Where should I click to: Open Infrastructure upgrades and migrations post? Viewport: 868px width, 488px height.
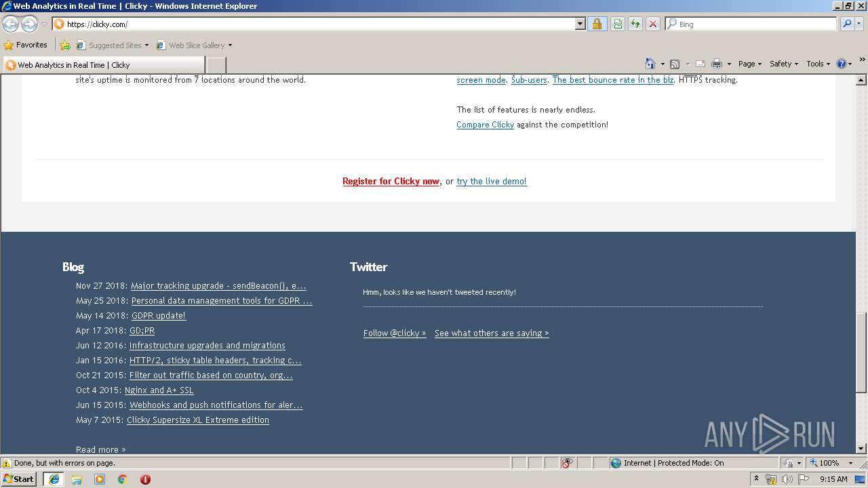coord(208,346)
